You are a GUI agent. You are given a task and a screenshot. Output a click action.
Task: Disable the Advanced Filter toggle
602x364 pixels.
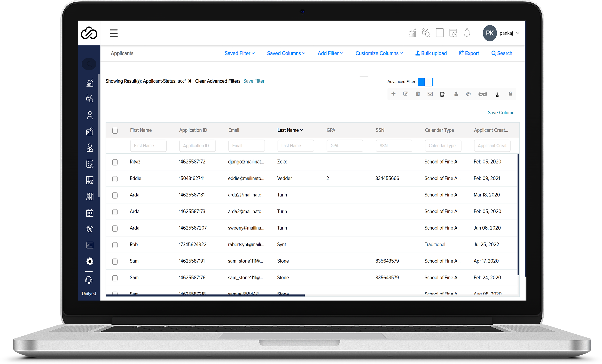[x=426, y=82]
